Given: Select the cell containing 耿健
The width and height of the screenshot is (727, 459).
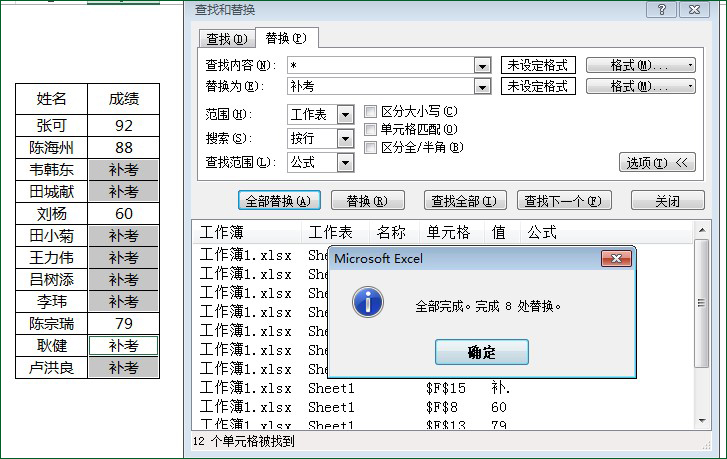Looking at the screenshot, I should (x=51, y=346).
